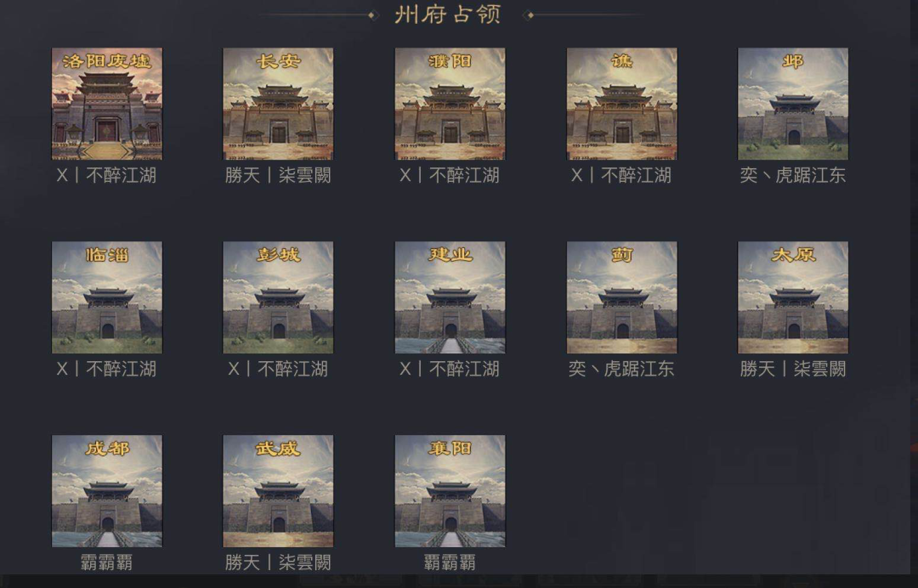Open the 建业 city icon
This screenshot has width=918, height=588.
click(450, 297)
